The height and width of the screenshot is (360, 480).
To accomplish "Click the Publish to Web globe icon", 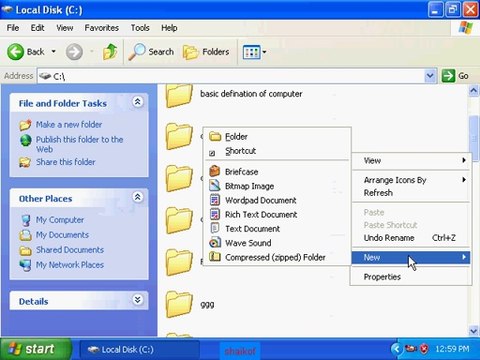I will coord(26,140).
